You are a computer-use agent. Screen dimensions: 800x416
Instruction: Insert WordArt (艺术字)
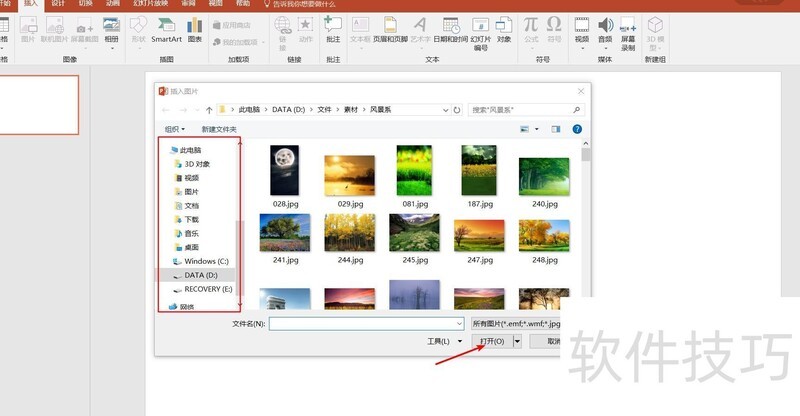[420, 31]
